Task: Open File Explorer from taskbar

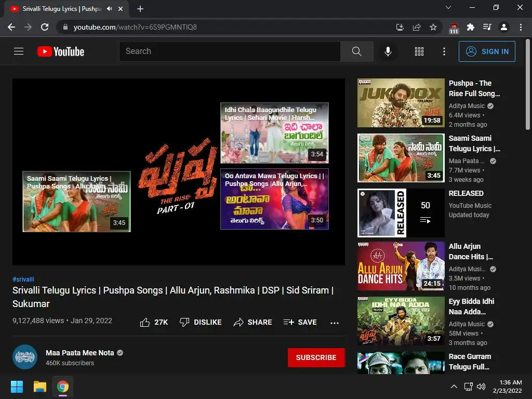Action: point(39,387)
